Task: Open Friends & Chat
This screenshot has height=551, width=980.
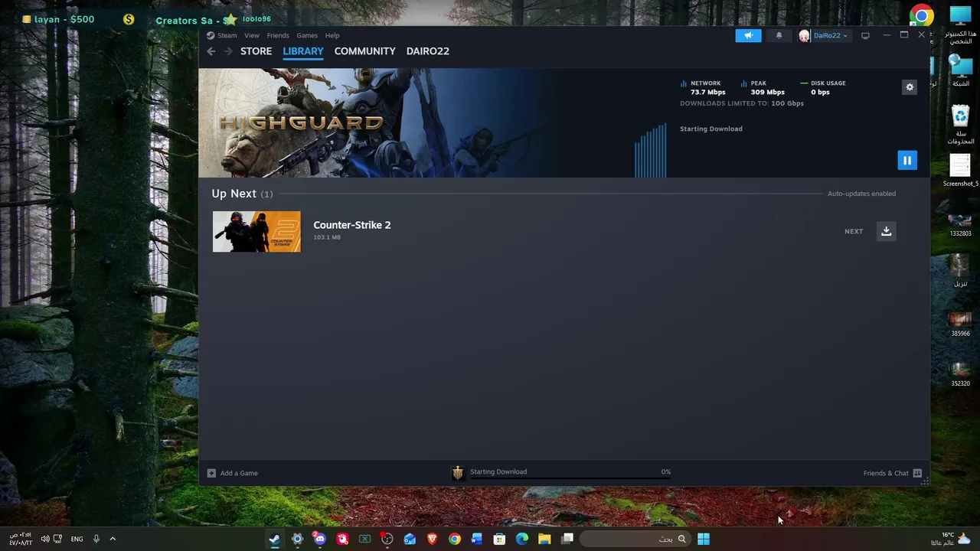Action: [892, 473]
